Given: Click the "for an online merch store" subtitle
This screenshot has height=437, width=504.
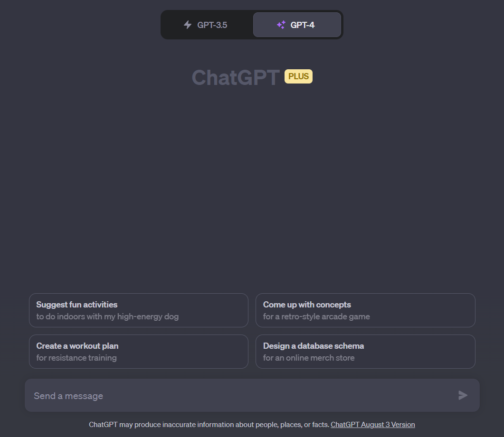Looking at the screenshot, I should (309, 358).
